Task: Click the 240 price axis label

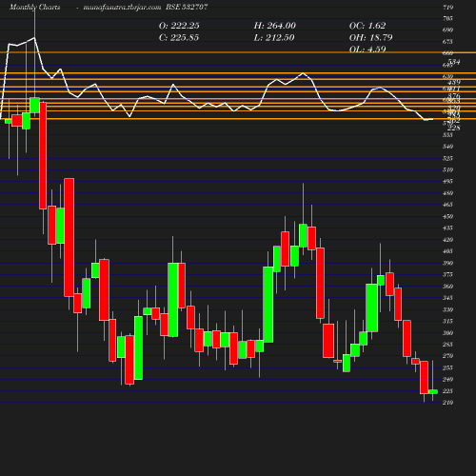Action: point(447,379)
